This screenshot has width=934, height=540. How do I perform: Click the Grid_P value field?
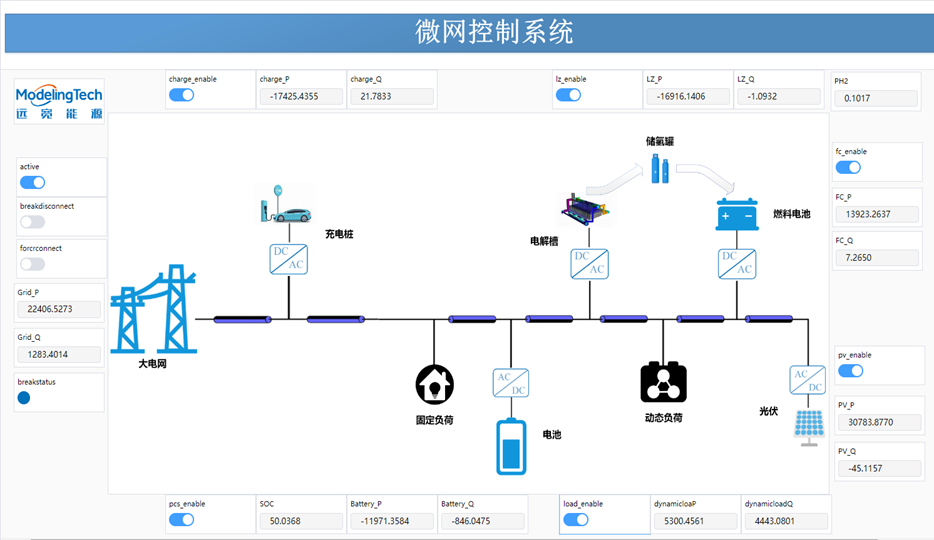[x=59, y=310]
